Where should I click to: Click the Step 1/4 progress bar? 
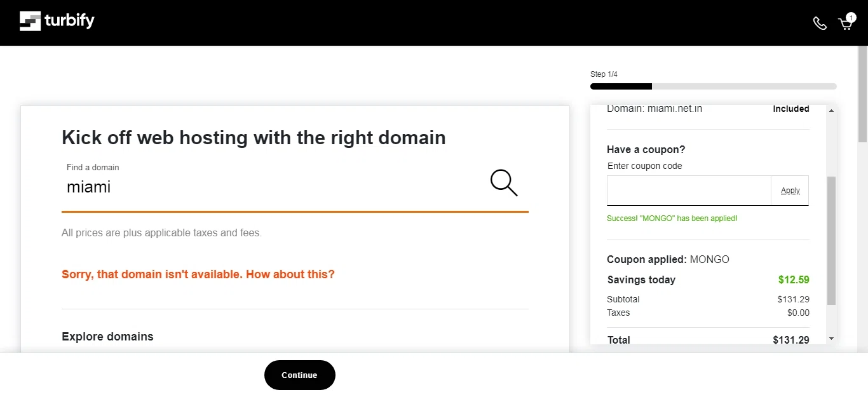coord(713,86)
